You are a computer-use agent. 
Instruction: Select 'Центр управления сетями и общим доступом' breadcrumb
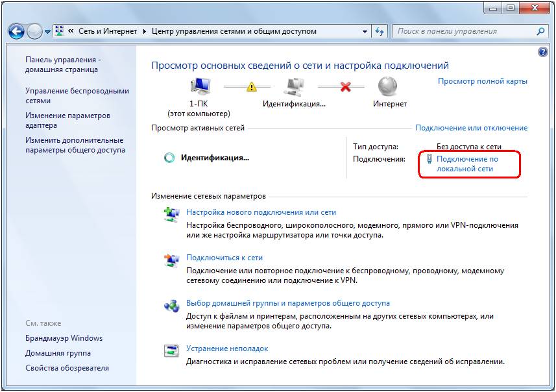tap(234, 31)
